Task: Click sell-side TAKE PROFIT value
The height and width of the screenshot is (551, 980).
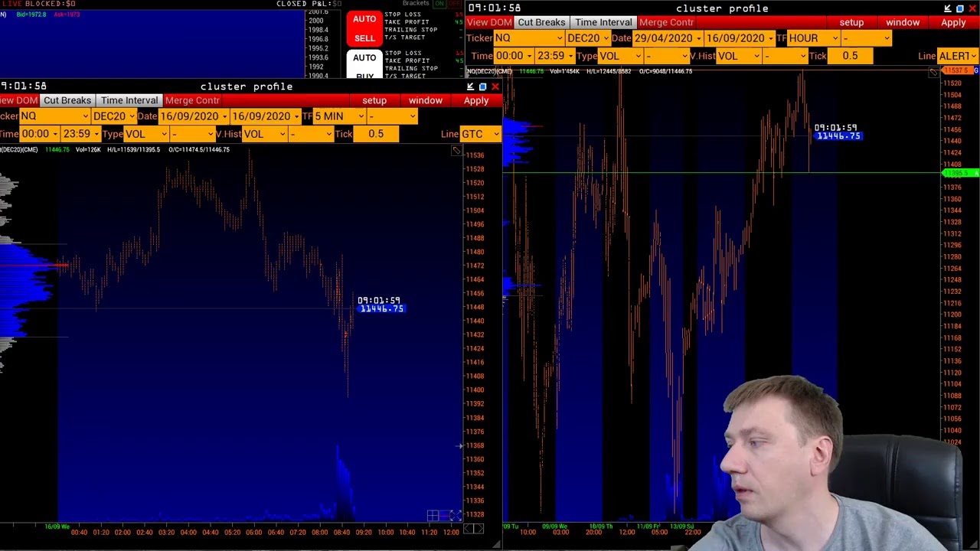Action: (459, 22)
